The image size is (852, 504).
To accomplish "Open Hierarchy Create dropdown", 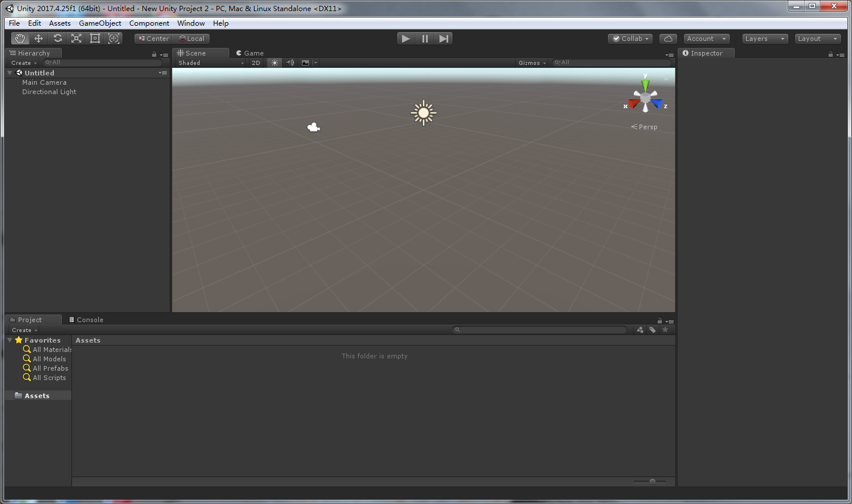I will pos(24,63).
